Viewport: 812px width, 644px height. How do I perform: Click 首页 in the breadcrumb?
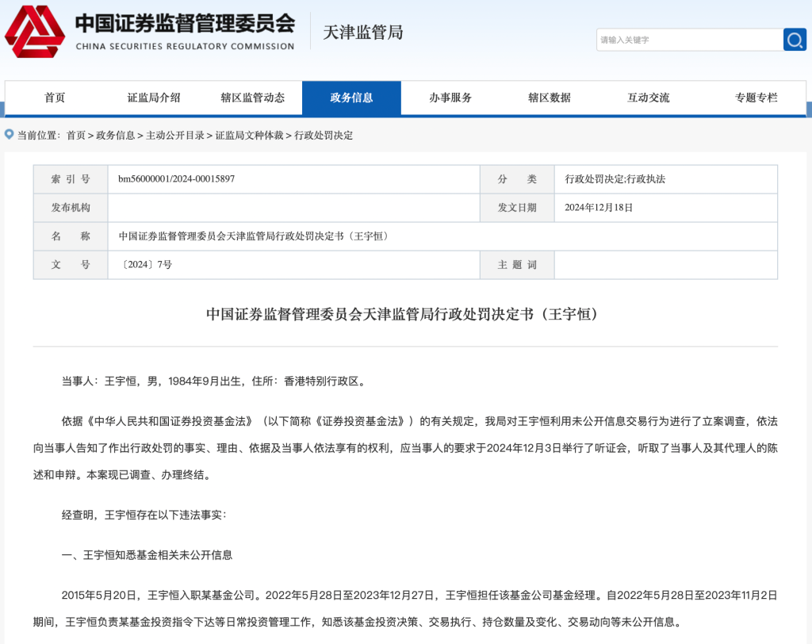coord(76,136)
